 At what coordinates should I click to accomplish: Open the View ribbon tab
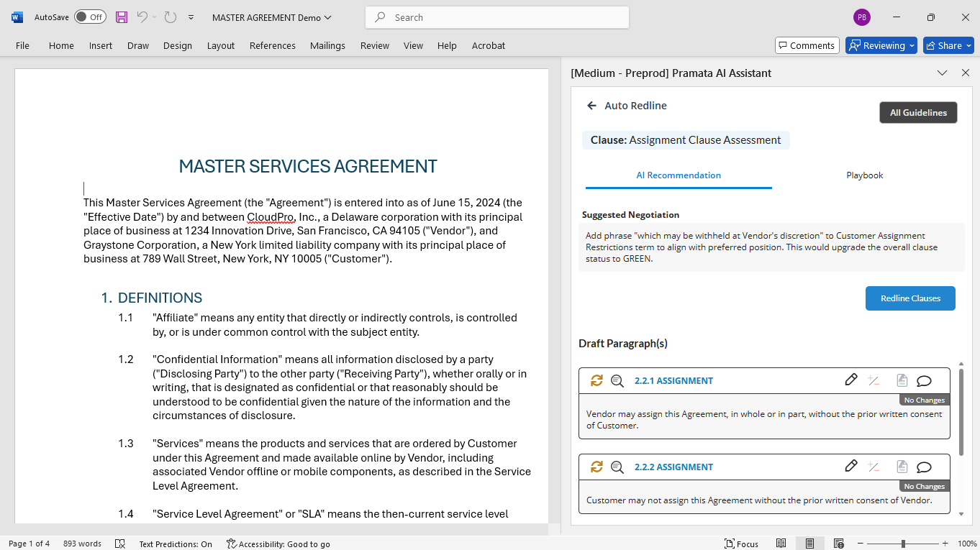pyautogui.click(x=413, y=45)
